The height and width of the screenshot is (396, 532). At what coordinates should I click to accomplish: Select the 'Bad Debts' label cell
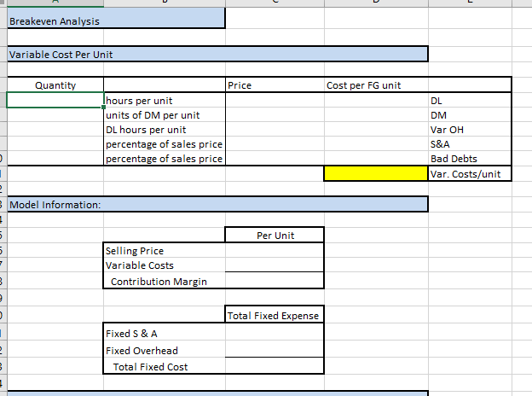click(470, 159)
